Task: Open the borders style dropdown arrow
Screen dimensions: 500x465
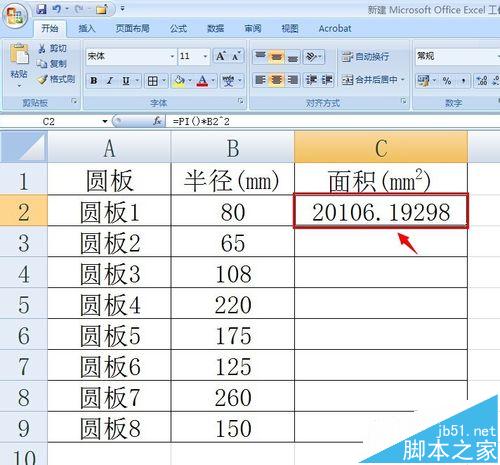Action: coord(164,81)
